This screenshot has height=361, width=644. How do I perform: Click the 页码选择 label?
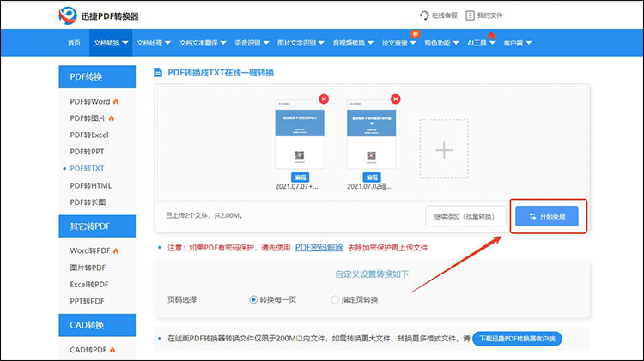[x=182, y=299]
